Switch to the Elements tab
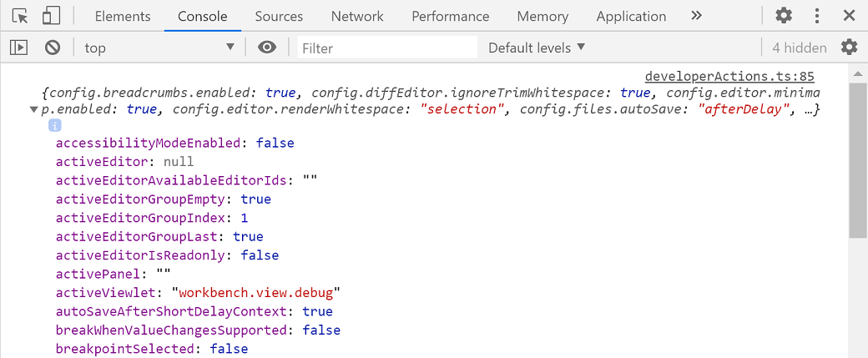868x358 pixels. coord(123,16)
